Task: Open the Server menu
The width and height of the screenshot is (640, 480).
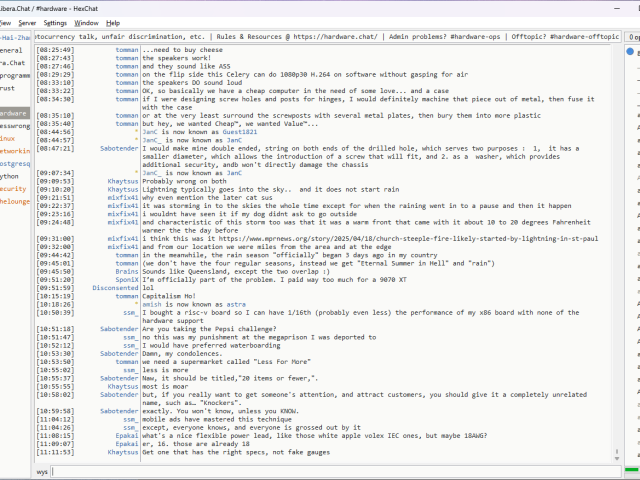Action: [27, 22]
